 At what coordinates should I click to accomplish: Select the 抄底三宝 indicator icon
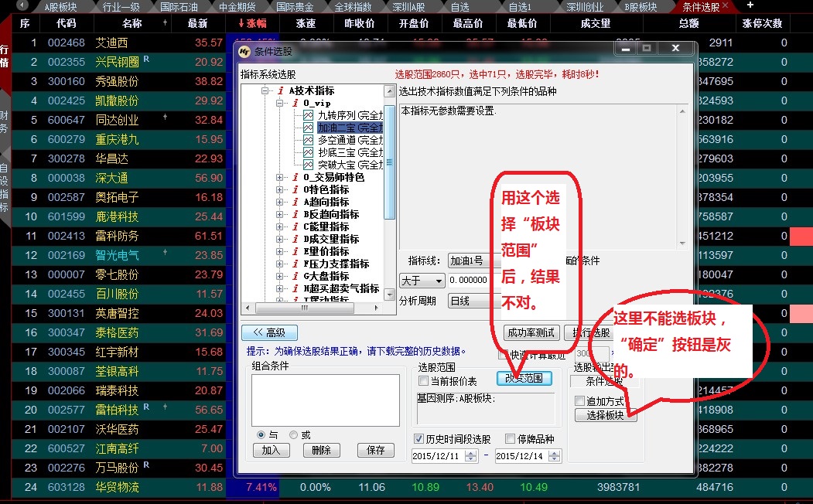coord(308,152)
